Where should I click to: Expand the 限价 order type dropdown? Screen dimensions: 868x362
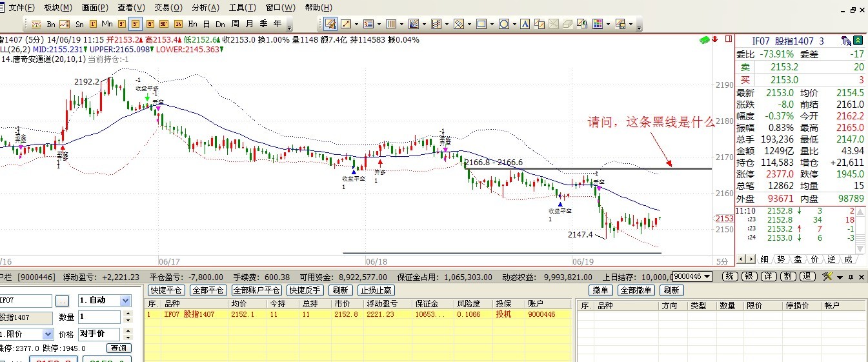(48, 334)
